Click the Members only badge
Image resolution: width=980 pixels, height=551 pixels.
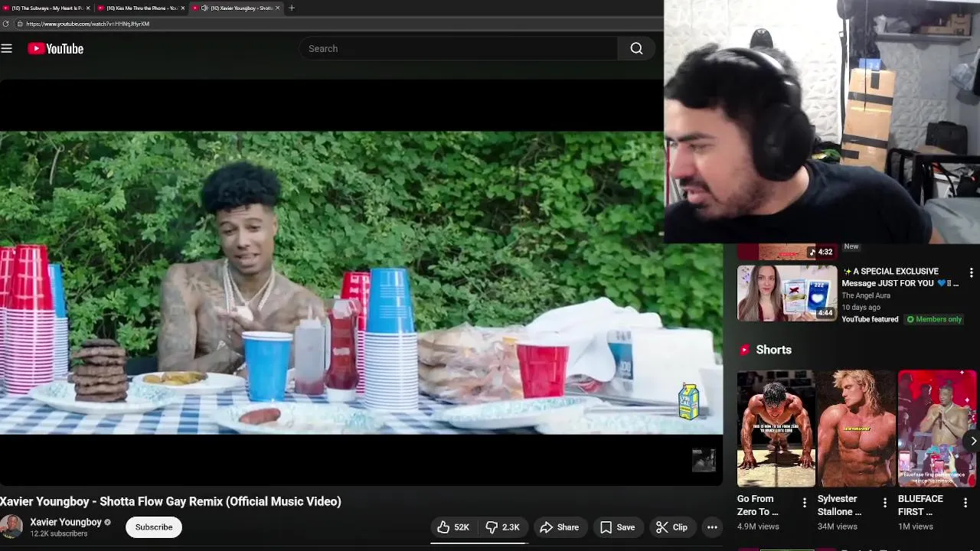[x=934, y=319]
